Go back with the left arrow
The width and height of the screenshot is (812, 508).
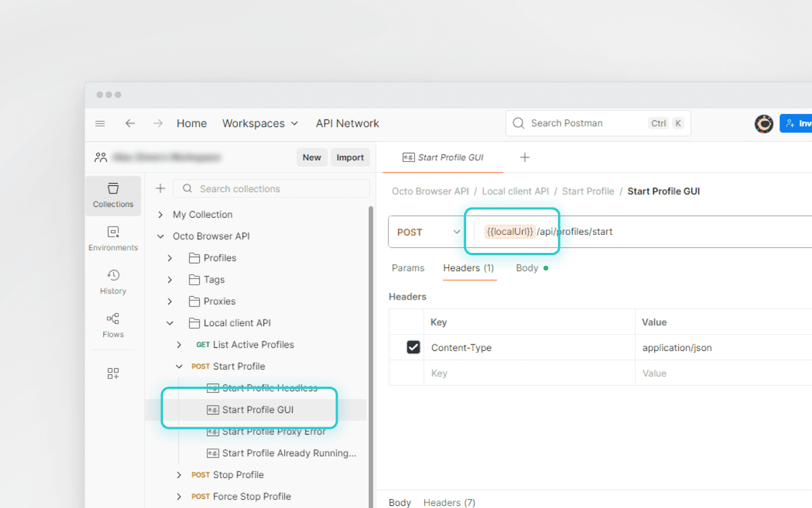click(x=130, y=123)
